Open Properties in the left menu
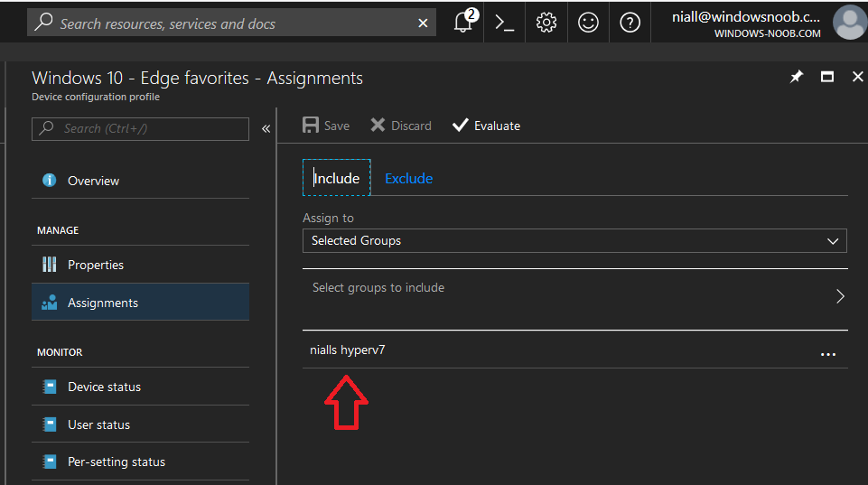The height and width of the screenshot is (485, 868). coord(140,265)
